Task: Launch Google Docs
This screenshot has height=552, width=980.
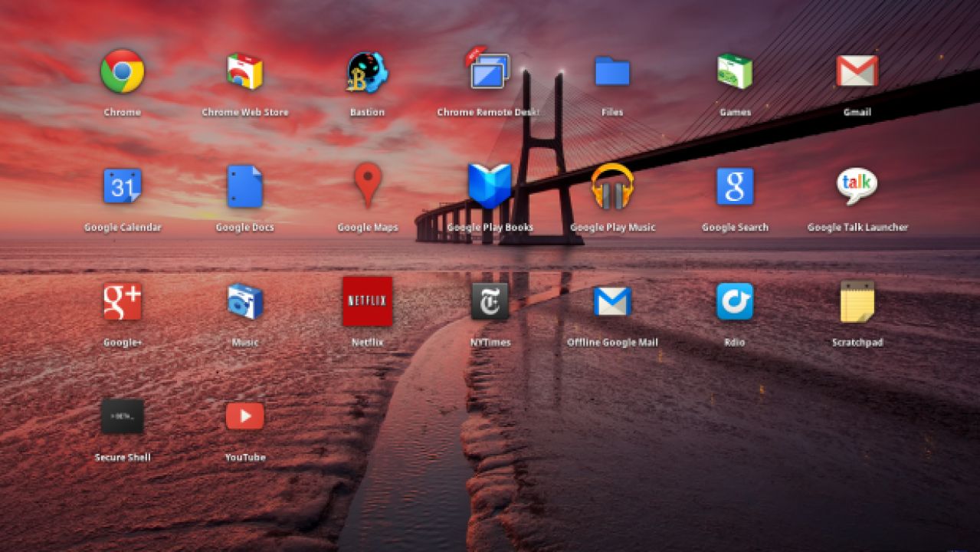Action: point(245,186)
